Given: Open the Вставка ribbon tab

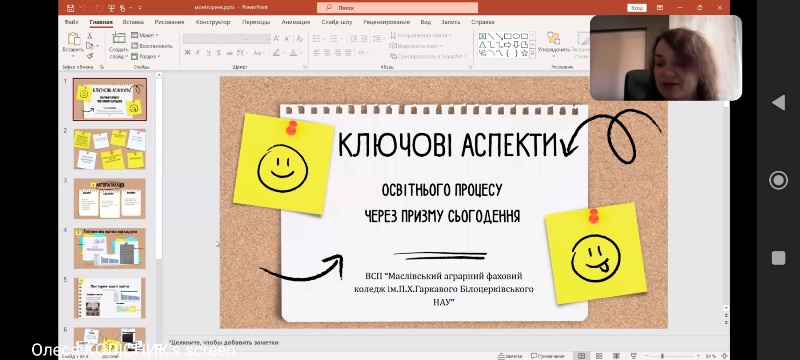Looking at the screenshot, I should pyautogui.click(x=133, y=22).
